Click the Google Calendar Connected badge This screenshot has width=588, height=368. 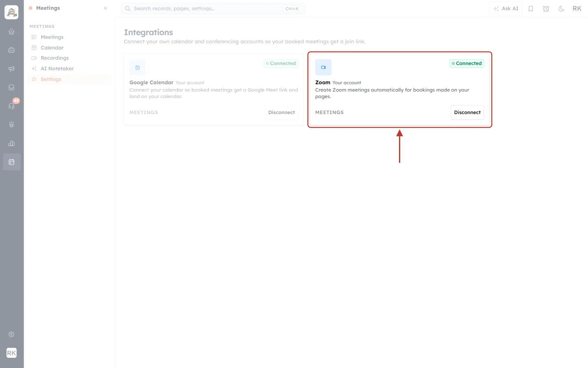coord(281,63)
